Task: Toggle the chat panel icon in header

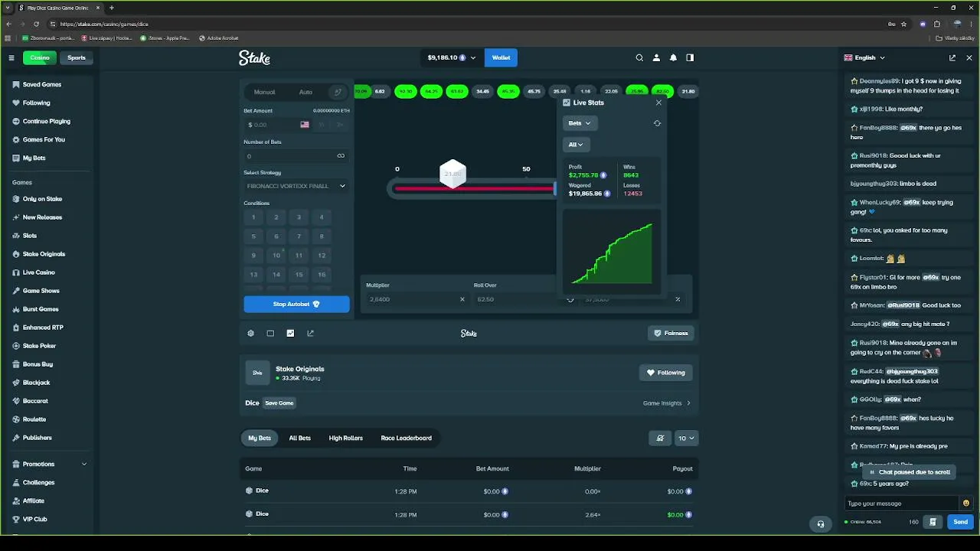Action: coord(690,57)
